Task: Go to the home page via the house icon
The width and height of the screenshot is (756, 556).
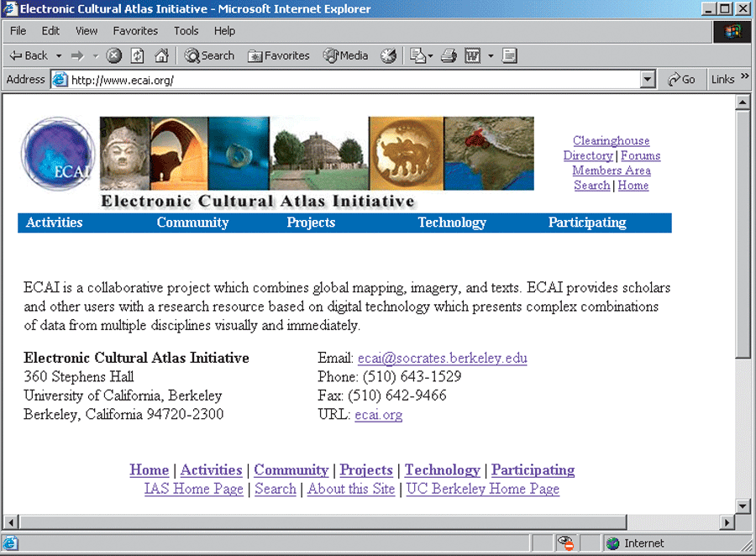Action: pyautogui.click(x=161, y=56)
